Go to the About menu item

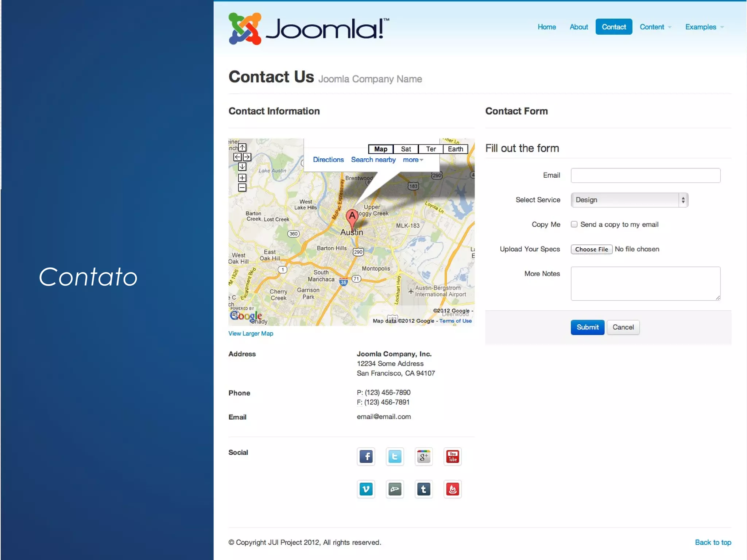pos(578,27)
